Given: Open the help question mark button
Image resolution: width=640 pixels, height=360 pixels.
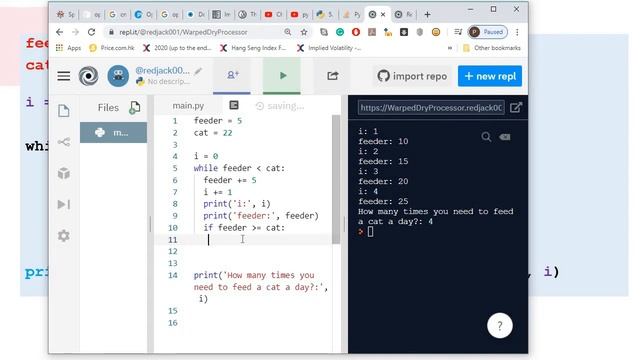Looking at the screenshot, I should 500,326.
